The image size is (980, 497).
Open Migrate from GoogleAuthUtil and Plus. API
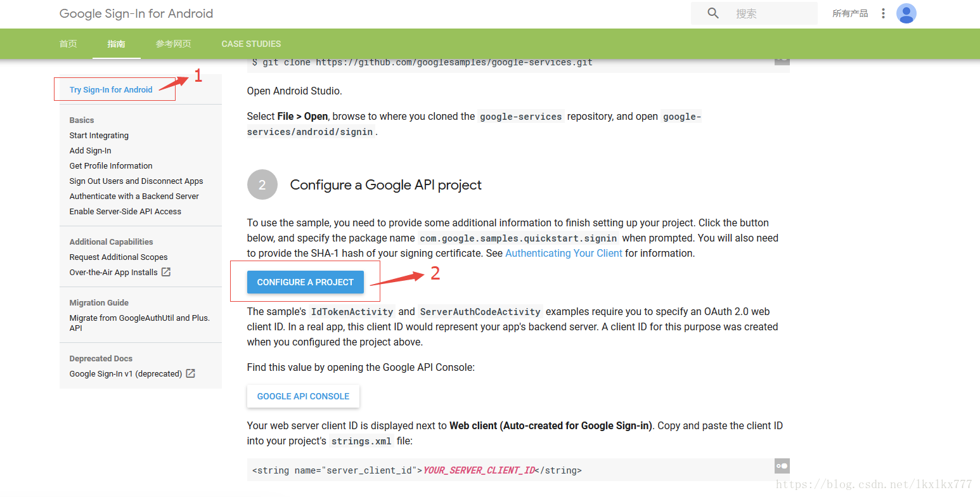pos(139,323)
